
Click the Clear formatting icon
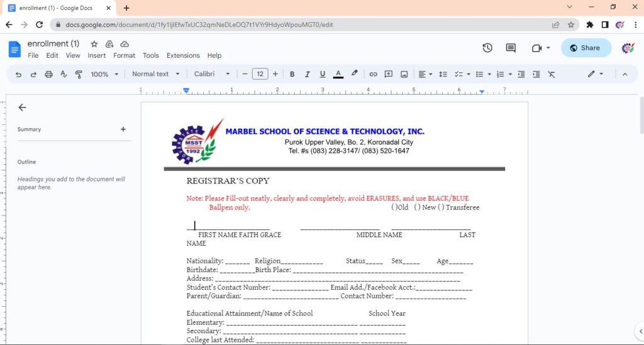552,74
